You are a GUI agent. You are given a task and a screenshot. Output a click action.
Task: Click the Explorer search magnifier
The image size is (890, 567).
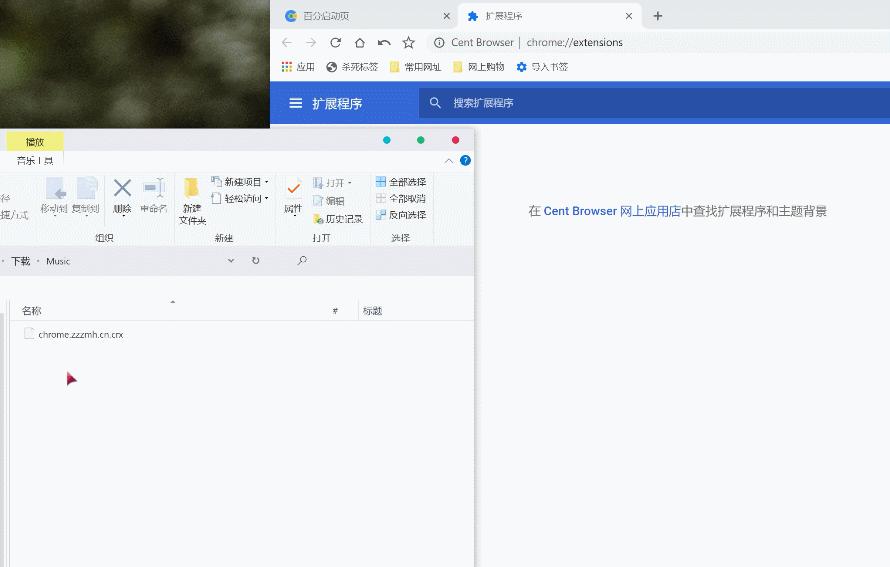302,261
